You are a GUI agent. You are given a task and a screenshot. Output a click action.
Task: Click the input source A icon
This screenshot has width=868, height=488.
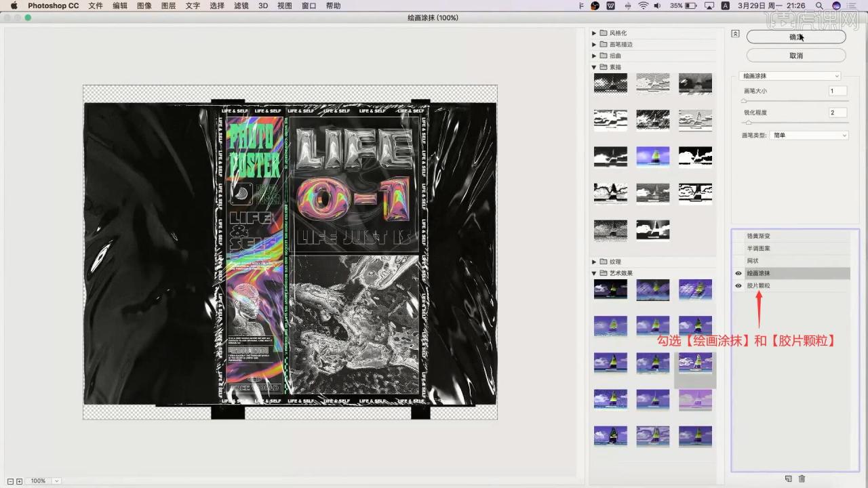coord(725,5)
